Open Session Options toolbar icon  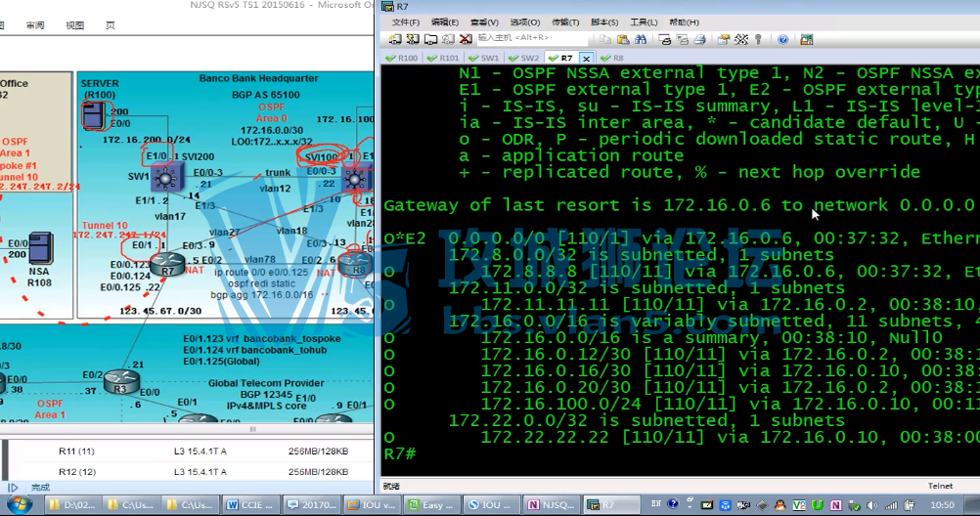pyautogui.click(x=724, y=39)
